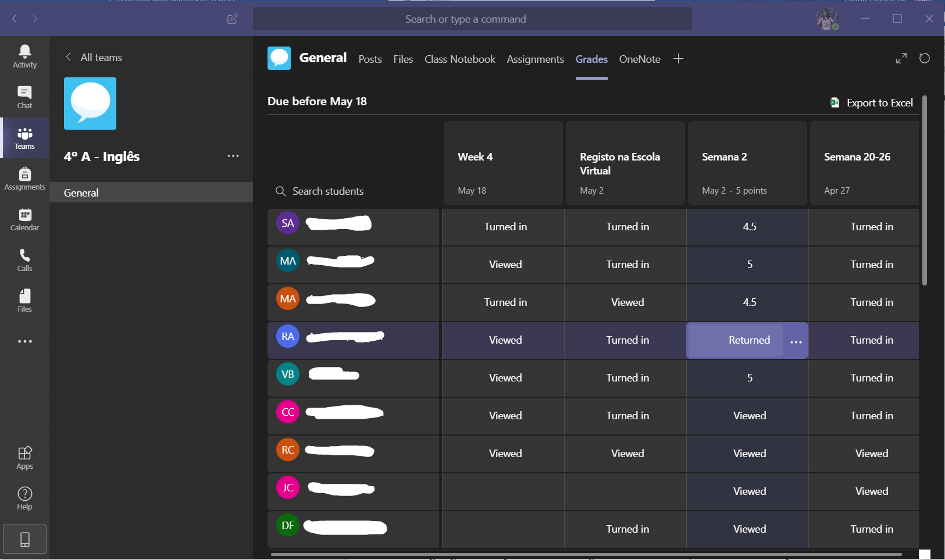Expand the Grades tab to full view

click(901, 58)
